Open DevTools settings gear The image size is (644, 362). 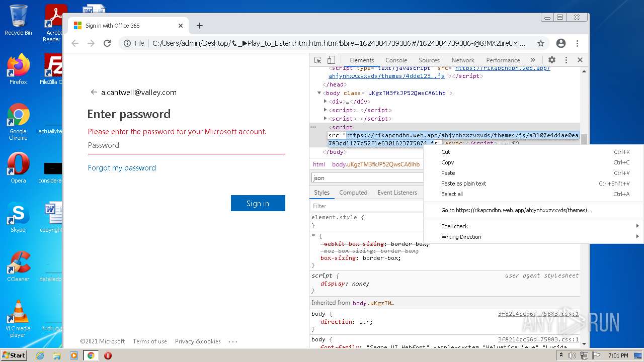(x=552, y=60)
